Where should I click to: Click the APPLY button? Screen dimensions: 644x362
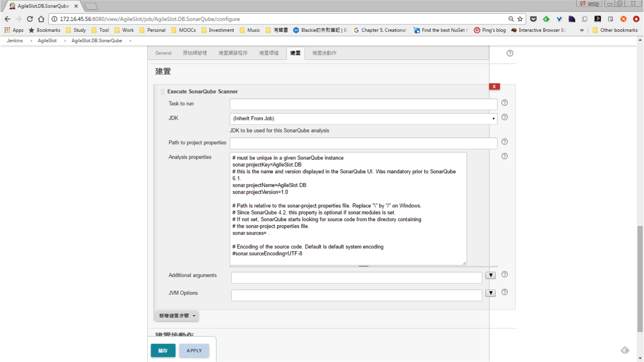(x=194, y=350)
